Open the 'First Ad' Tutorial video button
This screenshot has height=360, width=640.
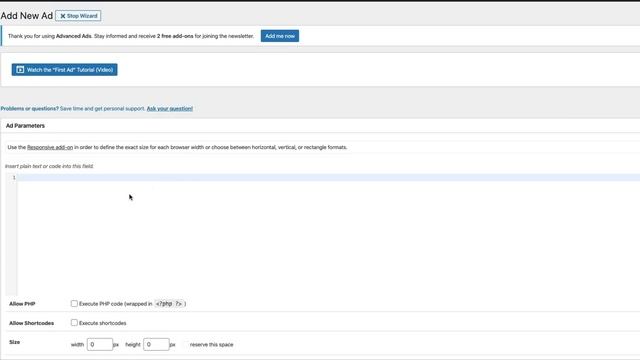pos(64,70)
